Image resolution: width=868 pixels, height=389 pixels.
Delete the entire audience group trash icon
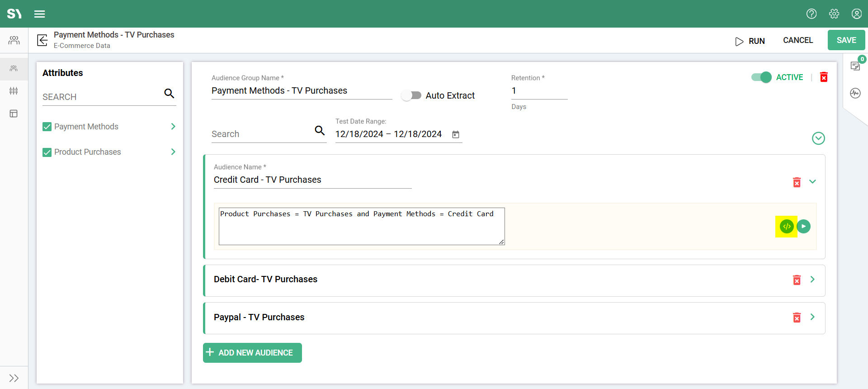(824, 77)
